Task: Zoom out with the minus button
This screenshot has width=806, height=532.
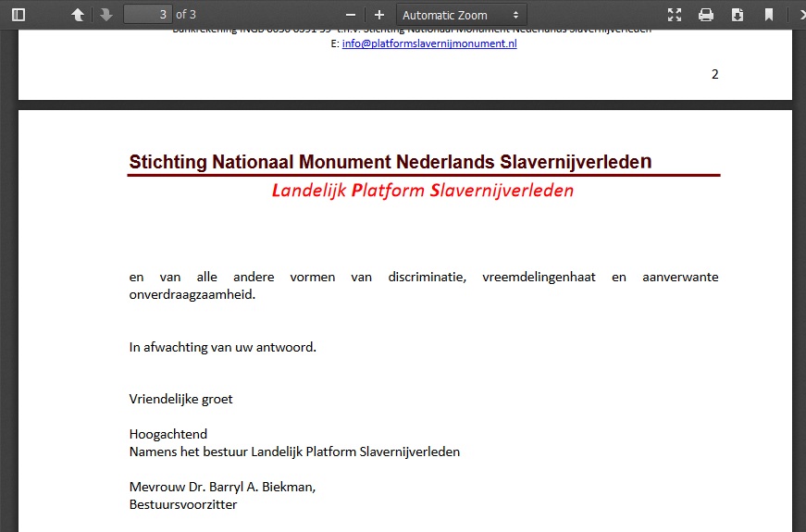Action: point(351,15)
